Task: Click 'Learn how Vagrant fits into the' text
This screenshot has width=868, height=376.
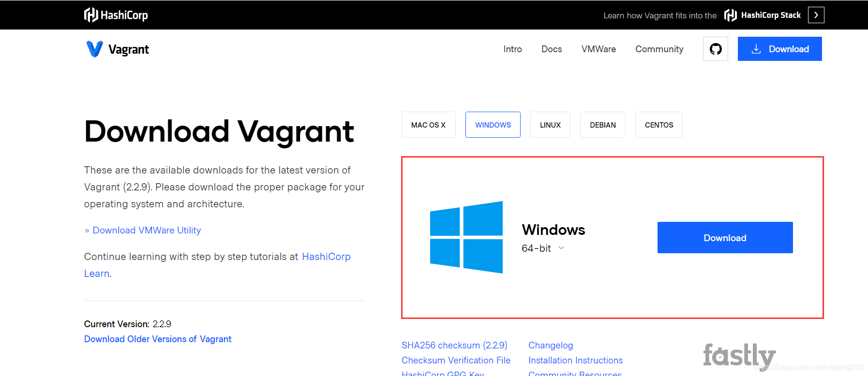Action: 660,15
